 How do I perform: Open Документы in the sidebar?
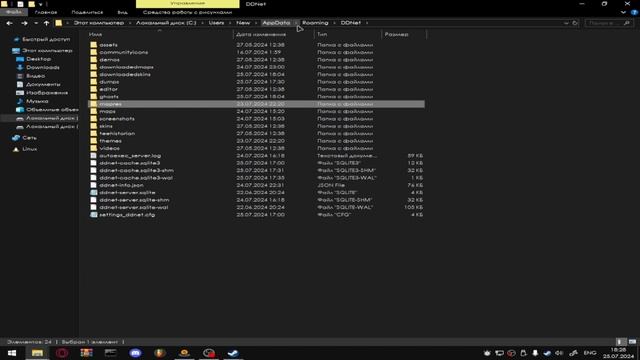pos(43,84)
